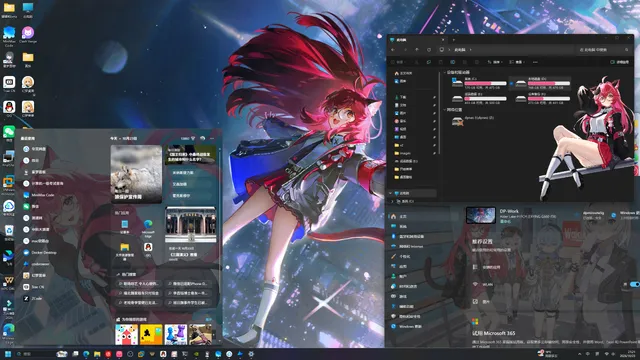Open the Clash Verge desktop shortcut
This screenshot has width=640, height=360.
click(x=28, y=35)
